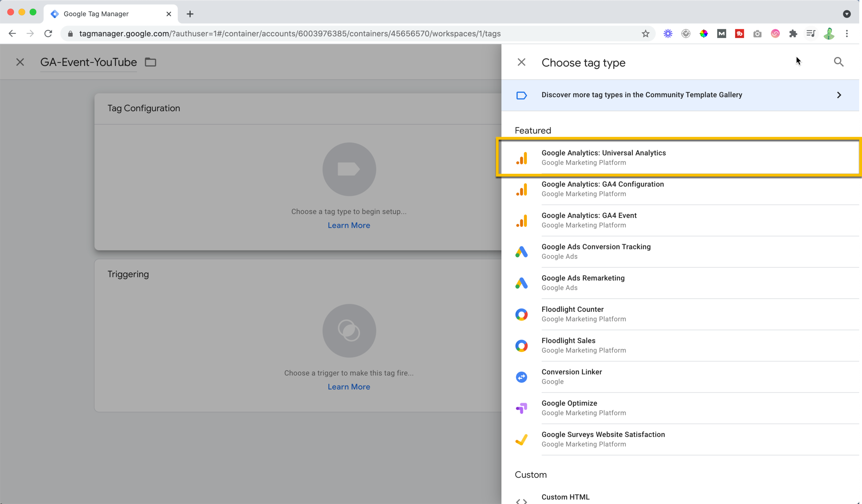Click the blue snowflake extension icon
The image size is (862, 504).
click(x=668, y=34)
